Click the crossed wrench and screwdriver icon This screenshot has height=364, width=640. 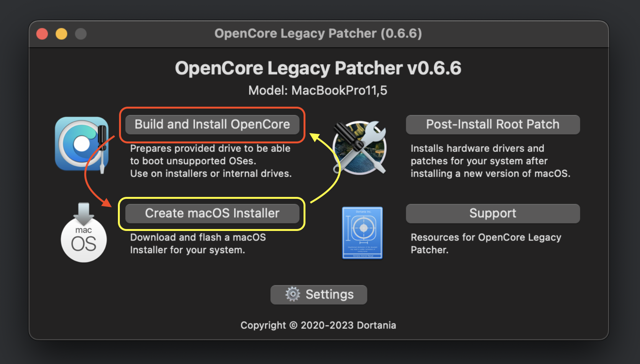click(359, 148)
